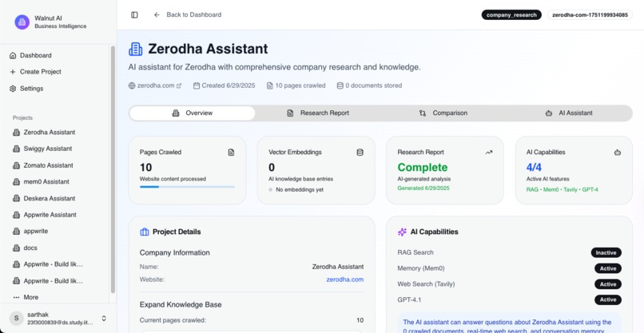Open the Comparison tab
Image resolution: width=644 pixels, height=333 pixels.
(443, 113)
